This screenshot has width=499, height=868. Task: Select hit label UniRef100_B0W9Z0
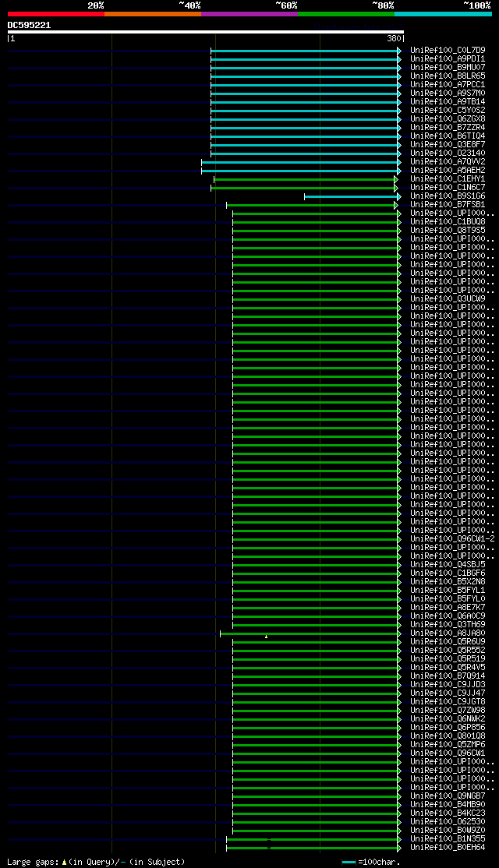(448, 831)
